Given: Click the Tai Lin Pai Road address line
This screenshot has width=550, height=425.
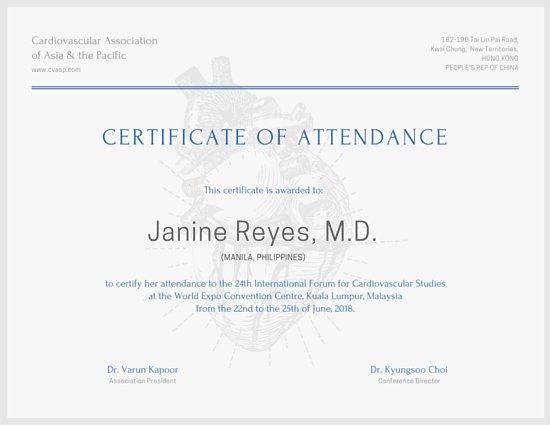Looking at the screenshot, I should tap(479, 39).
